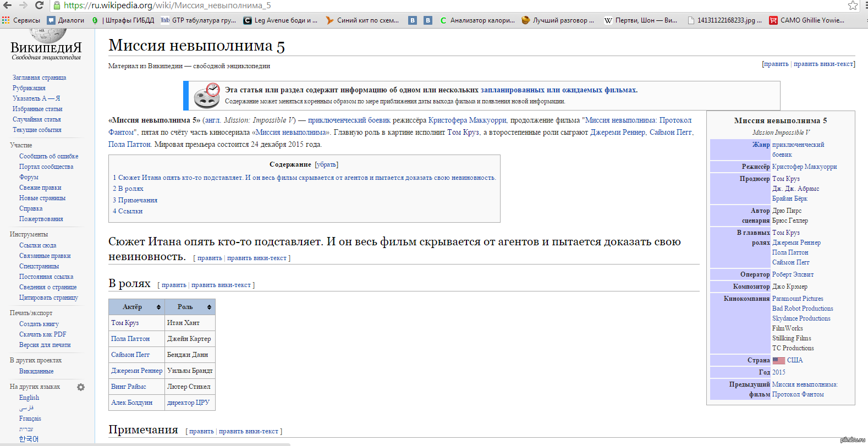Open the Лучший разговор bookmark
Screen dimensions: 868x446
(558, 20)
